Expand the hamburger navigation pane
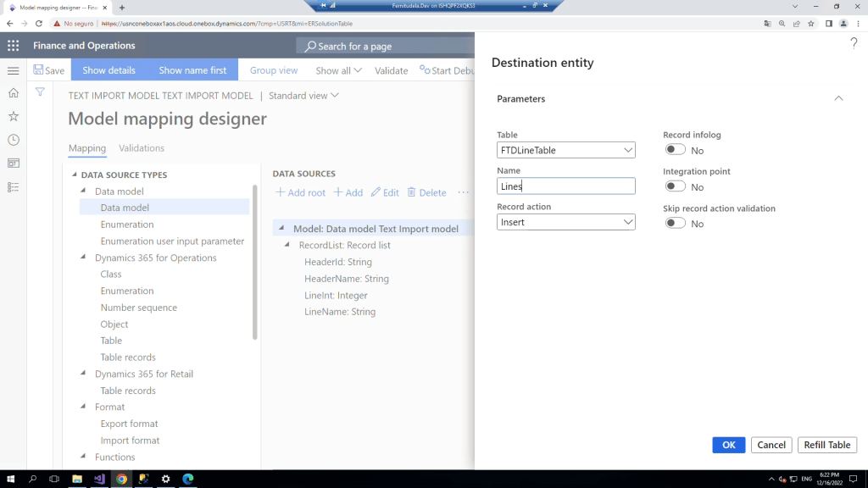This screenshot has width=868, height=488. [x=13, y=71]
